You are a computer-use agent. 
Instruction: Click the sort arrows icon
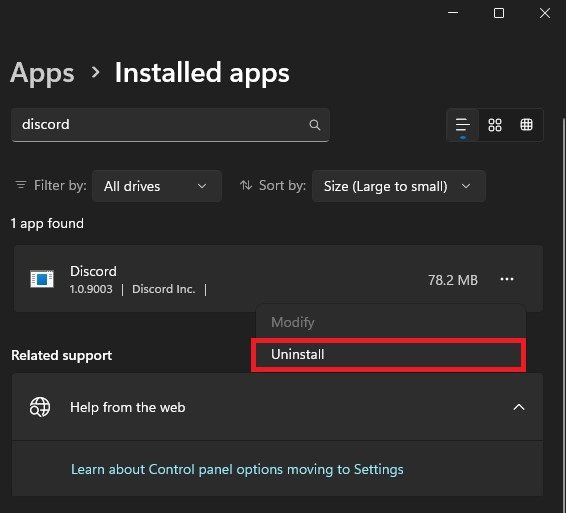pyautogui.click(x=246, y=186)
